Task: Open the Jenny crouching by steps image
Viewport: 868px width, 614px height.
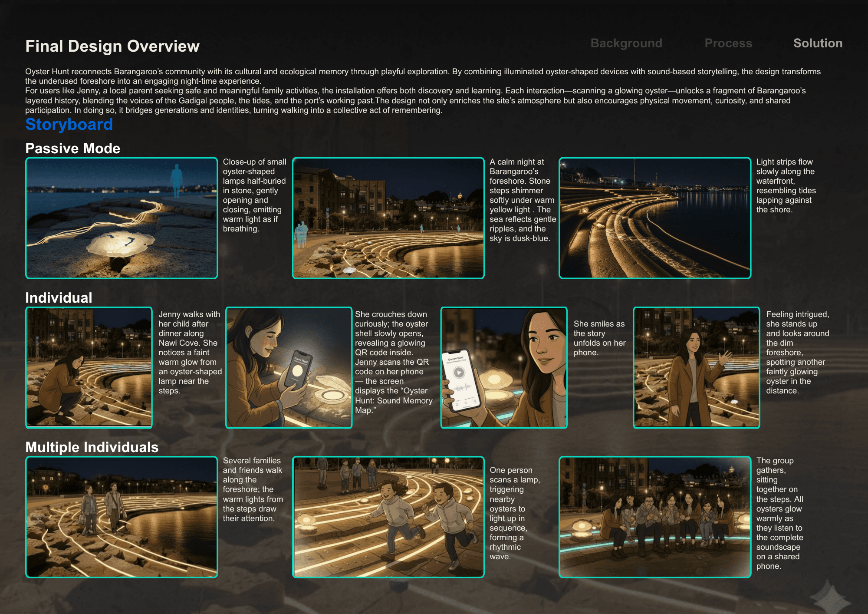Action: 89,367
